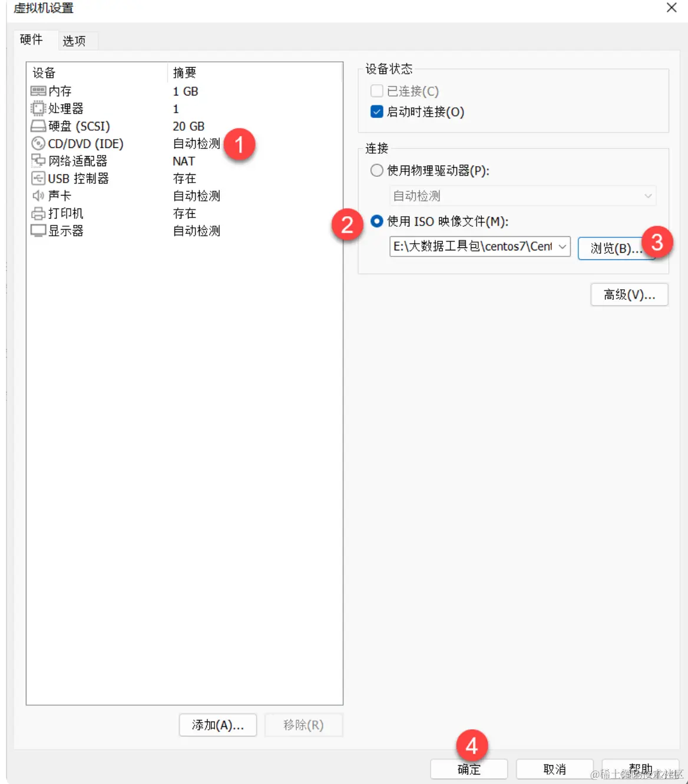The height and width of the screenshot is (784, 688).
Task: Click the 摘要 column header
Action: click(x=184, y=72)
